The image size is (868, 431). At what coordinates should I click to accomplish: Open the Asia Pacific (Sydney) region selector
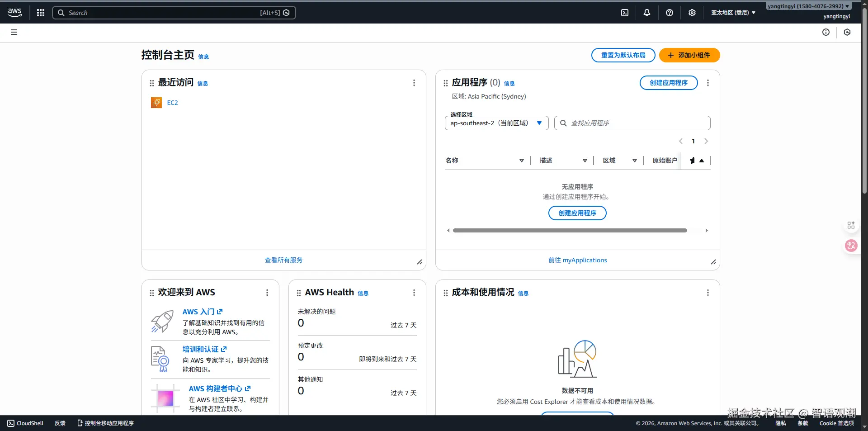(x=733, y=13)
